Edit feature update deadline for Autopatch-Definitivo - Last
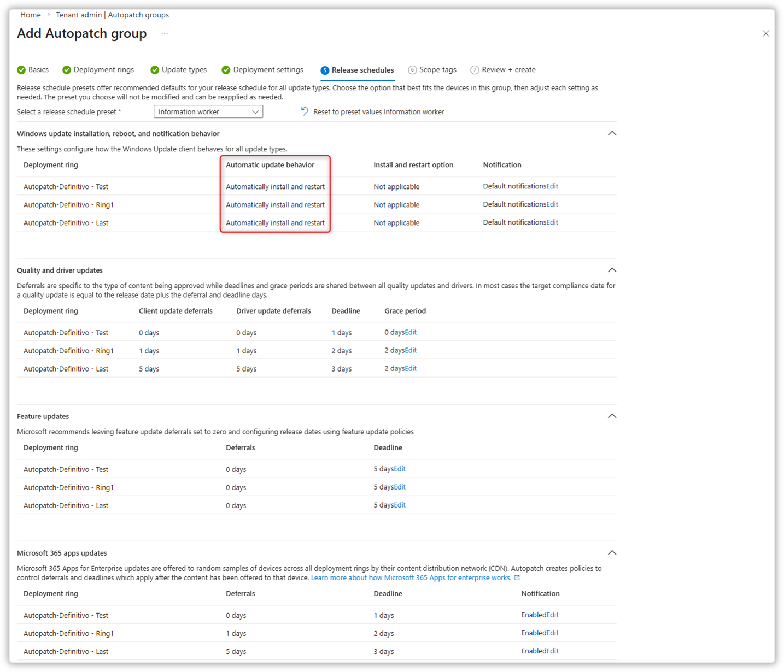784x672 pixels. point(400,505)
